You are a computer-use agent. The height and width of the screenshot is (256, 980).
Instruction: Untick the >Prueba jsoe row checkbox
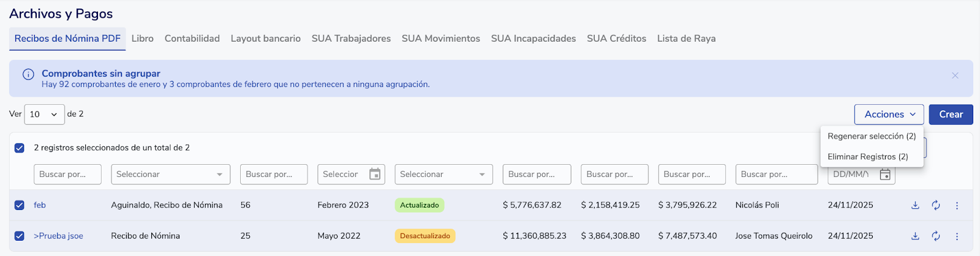pos(20,236)
